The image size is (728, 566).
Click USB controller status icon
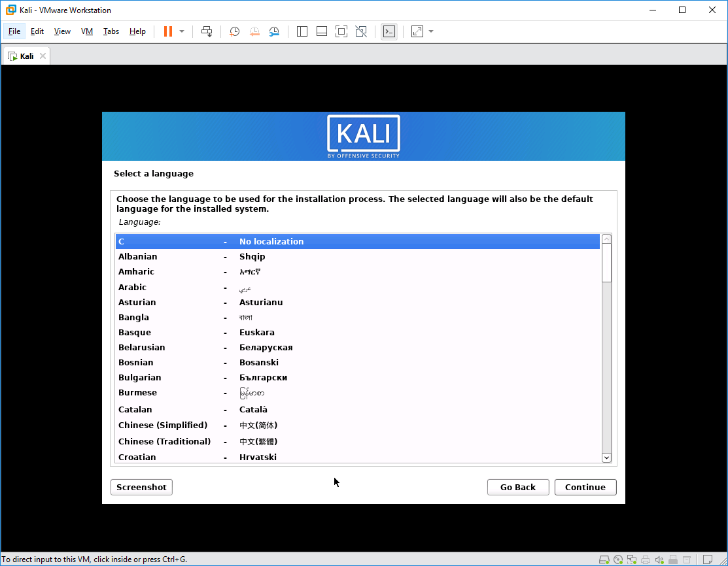coord(673,559)
